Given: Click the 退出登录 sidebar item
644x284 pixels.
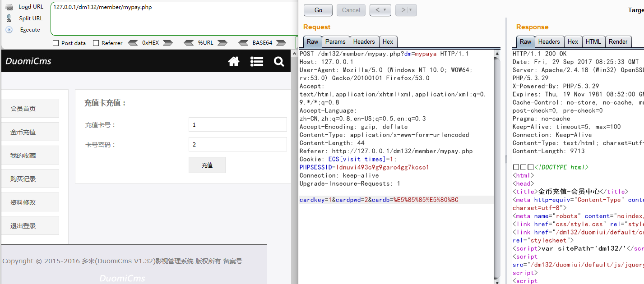Looking at the screenshot, I should point(30,225).
